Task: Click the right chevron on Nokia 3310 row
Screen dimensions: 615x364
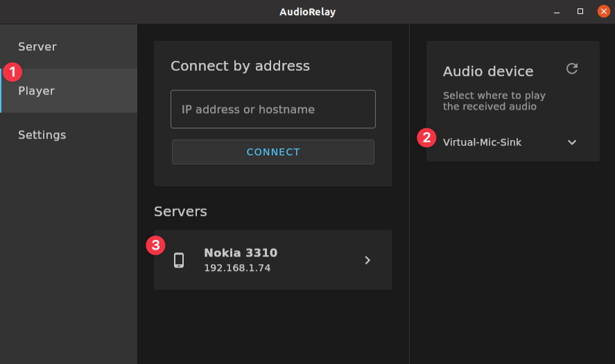Action: click(x=367, y=260)
